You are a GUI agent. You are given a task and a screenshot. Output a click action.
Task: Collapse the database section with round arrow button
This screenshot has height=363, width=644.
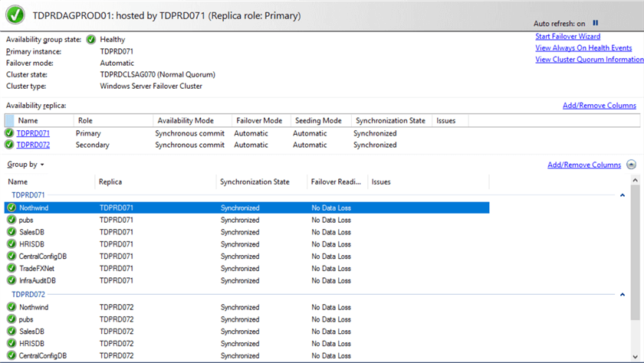click(631, 165)
